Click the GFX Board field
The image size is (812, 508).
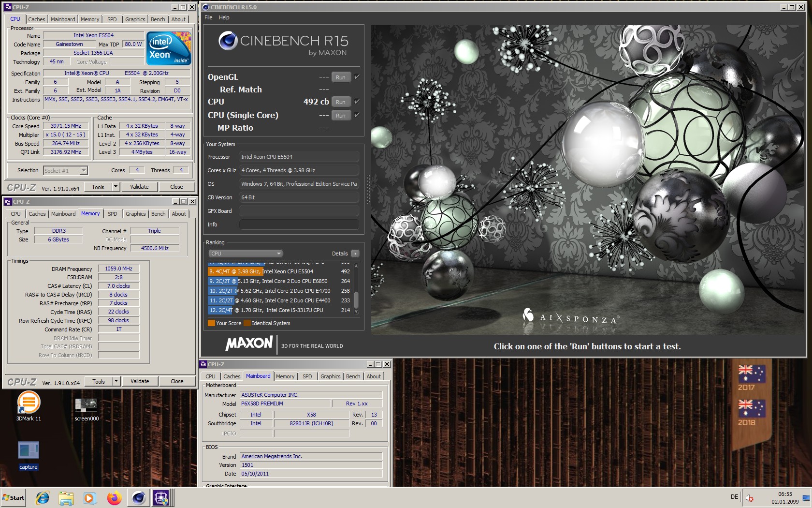[299, 211]
